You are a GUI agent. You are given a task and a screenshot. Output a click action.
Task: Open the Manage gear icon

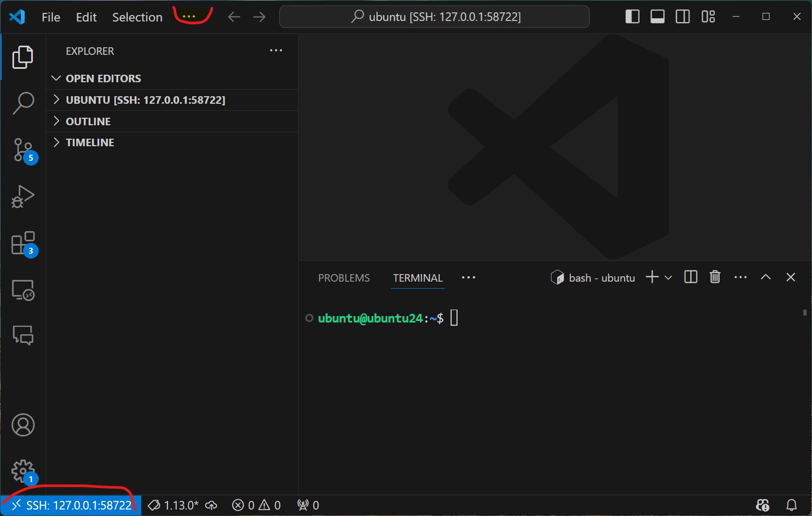[x=23, y=471]
